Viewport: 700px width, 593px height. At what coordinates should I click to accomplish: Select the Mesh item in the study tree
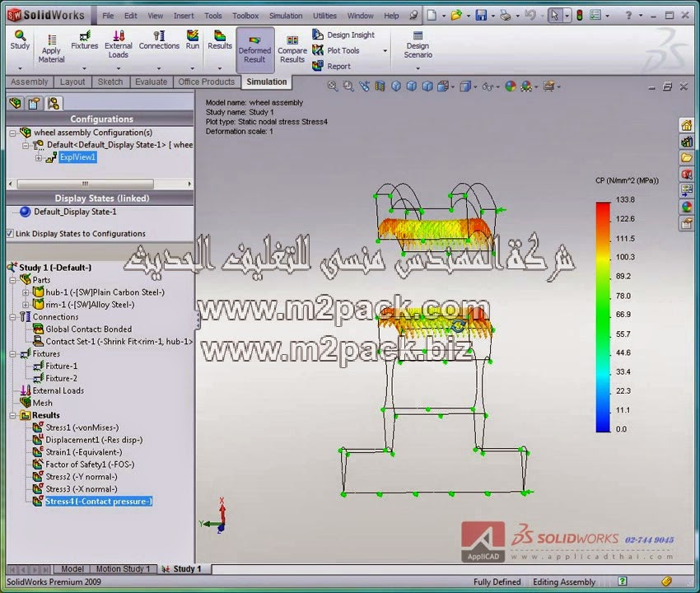pyautogui.click(x=42, y=403)
